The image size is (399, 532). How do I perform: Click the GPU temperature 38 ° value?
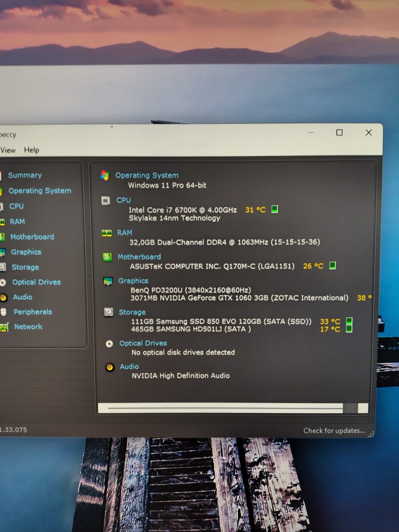(x=365, y=298)
